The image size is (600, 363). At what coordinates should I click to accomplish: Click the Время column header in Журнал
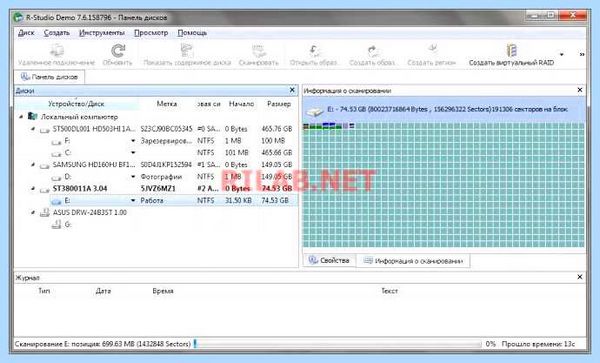coord(163,291)
